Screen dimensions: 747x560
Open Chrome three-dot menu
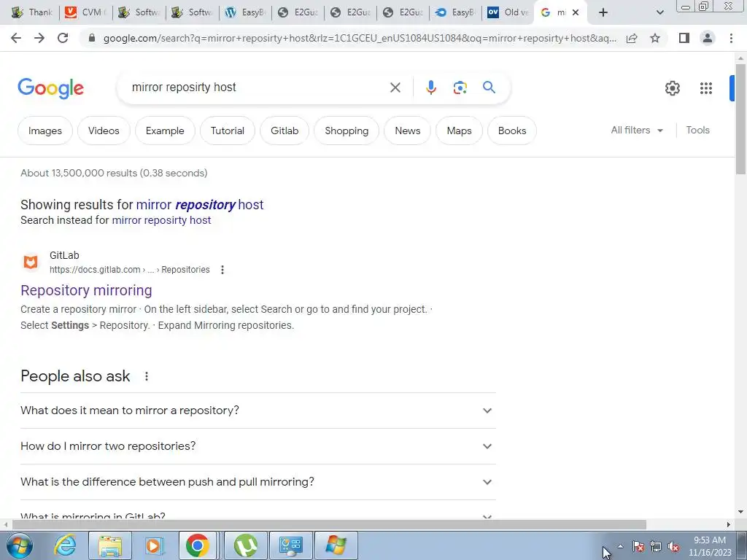click(x=731, y=38)
